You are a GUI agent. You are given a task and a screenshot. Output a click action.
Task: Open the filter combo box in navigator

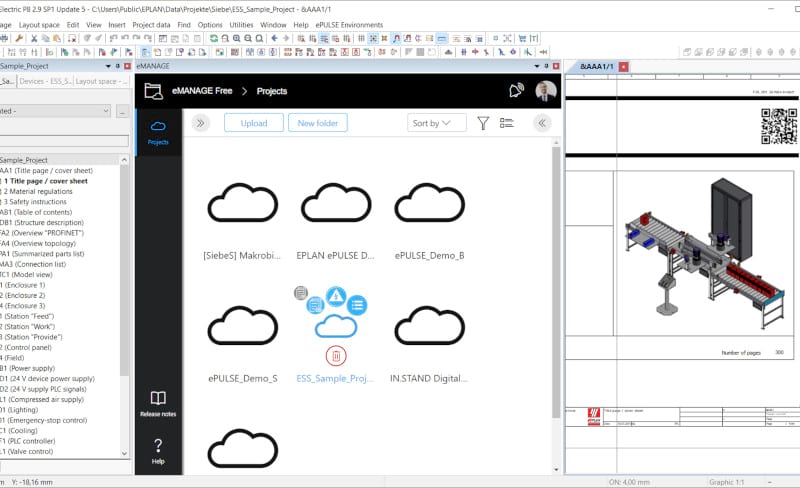pyautogui.click(x=55, y=111)
